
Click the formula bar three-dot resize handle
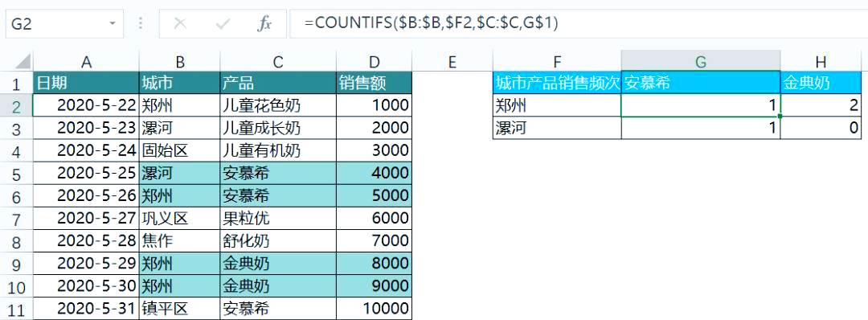(141, 23)
